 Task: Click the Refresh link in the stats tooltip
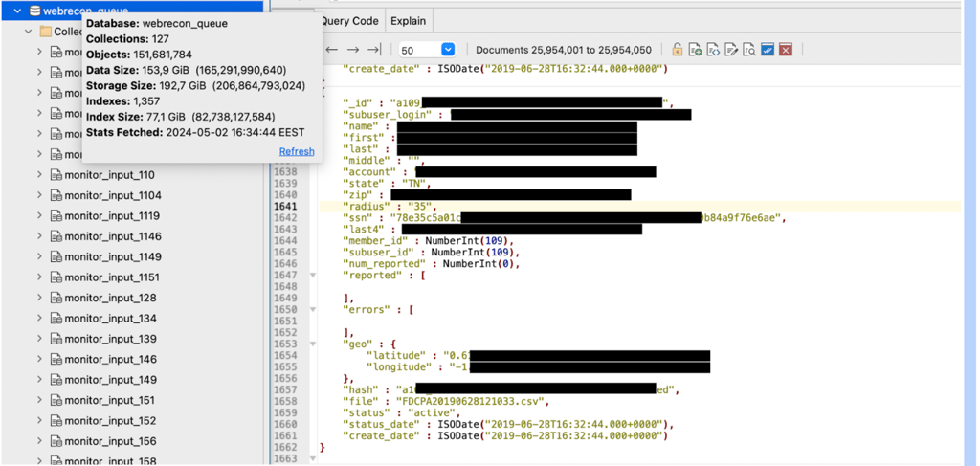297,152
